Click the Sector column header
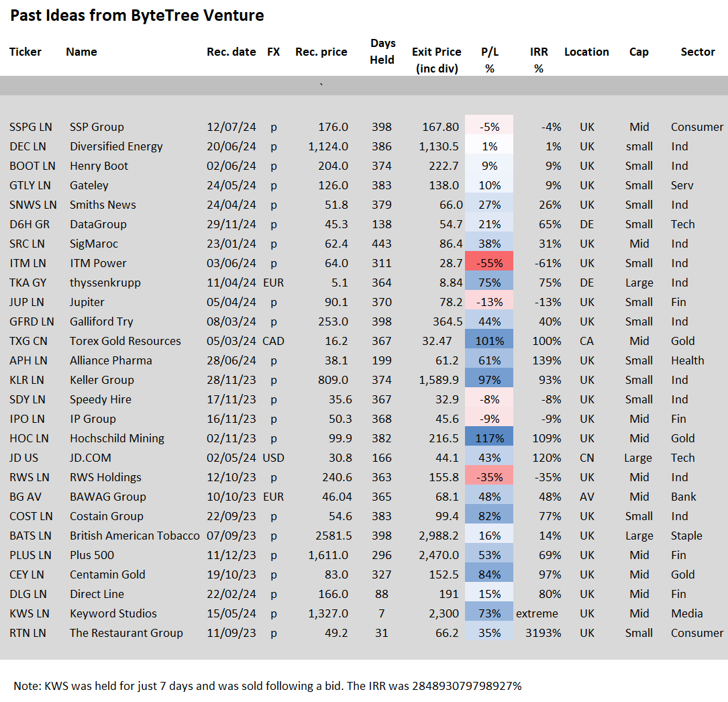This screenshot has width=728, height=702. click(697, 52)
